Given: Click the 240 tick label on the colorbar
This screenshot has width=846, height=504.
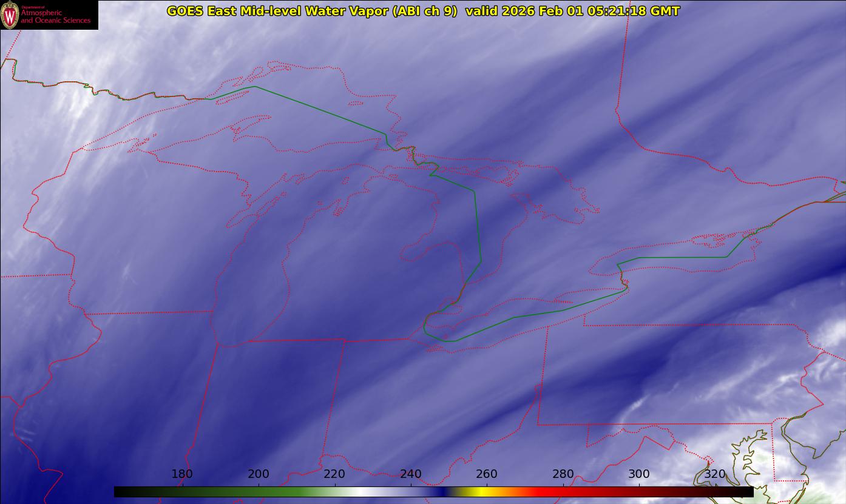Looking at the screenshot, I should 411,474.
